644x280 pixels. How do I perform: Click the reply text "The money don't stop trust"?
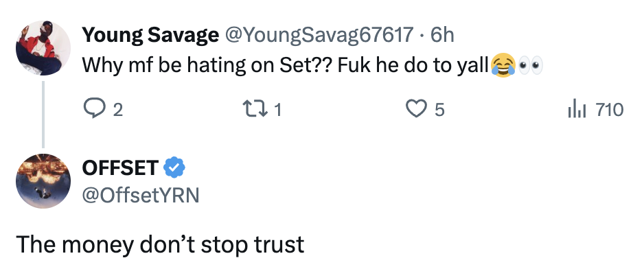point(160,245)
